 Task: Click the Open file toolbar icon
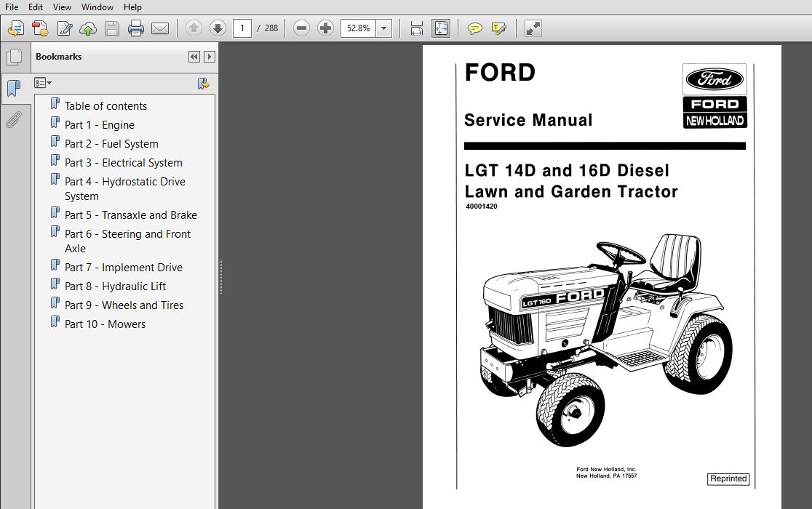pos(16,28)
